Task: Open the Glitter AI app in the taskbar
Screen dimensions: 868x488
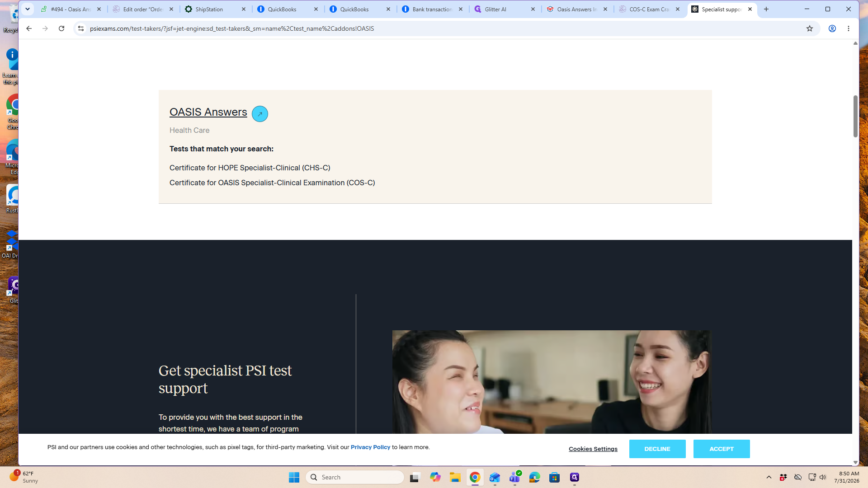Action: click(x=574, y=477)
